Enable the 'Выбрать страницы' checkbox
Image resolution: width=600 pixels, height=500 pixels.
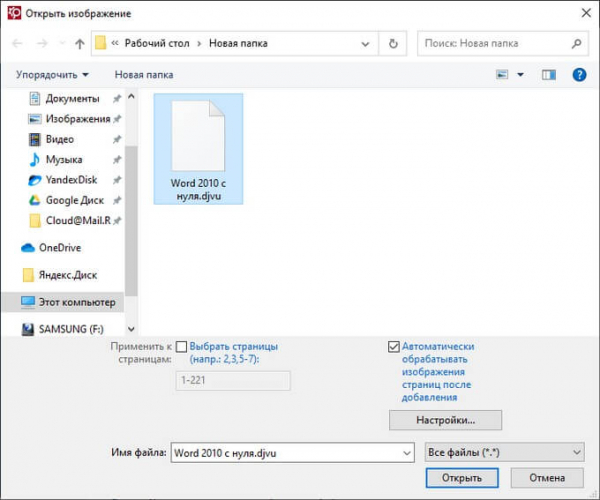click(x=181, y=347)
